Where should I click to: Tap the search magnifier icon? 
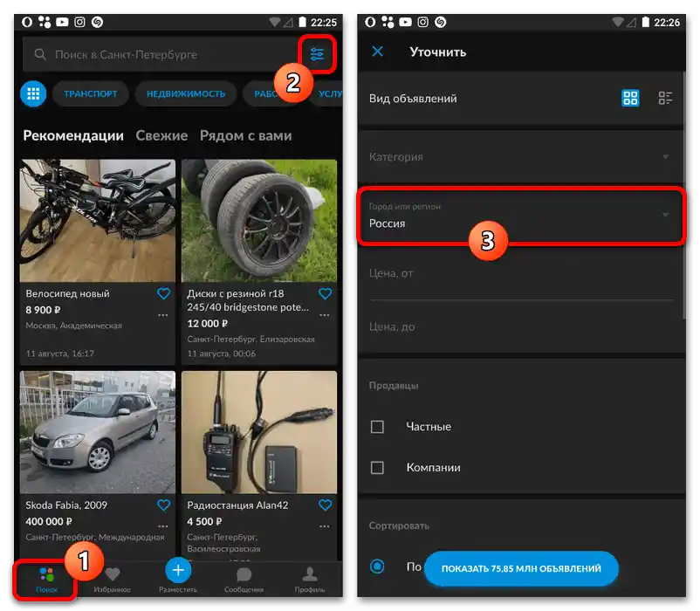[40, 54]
